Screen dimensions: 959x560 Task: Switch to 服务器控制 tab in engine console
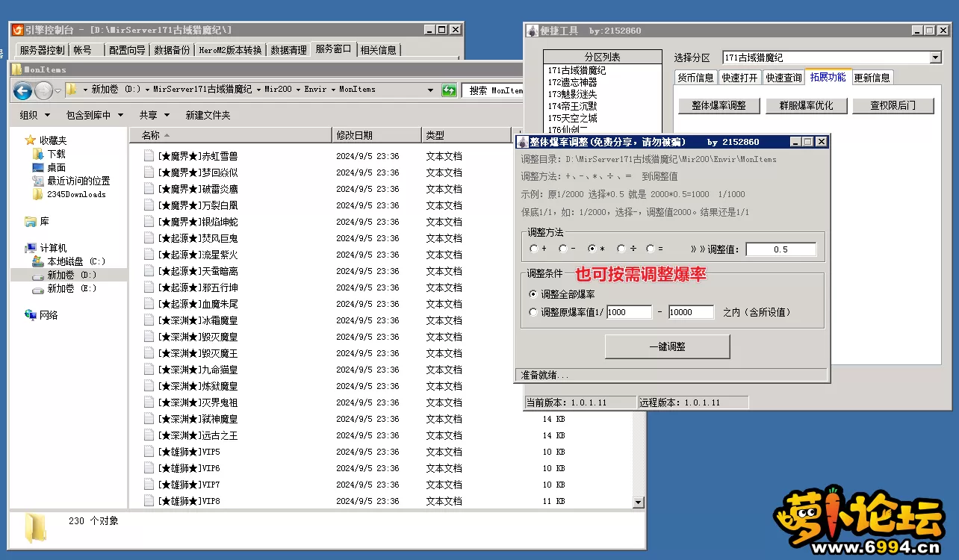[42, 50]
